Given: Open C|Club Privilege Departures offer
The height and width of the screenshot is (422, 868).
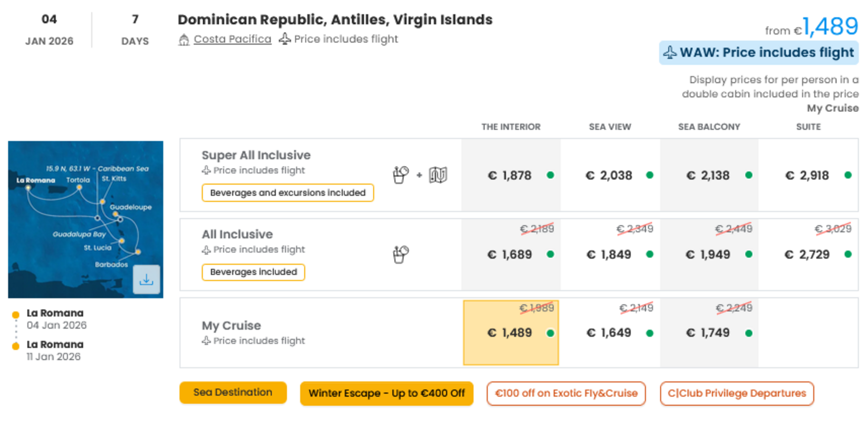Looking at the screenshot, I should pos(737,394).
